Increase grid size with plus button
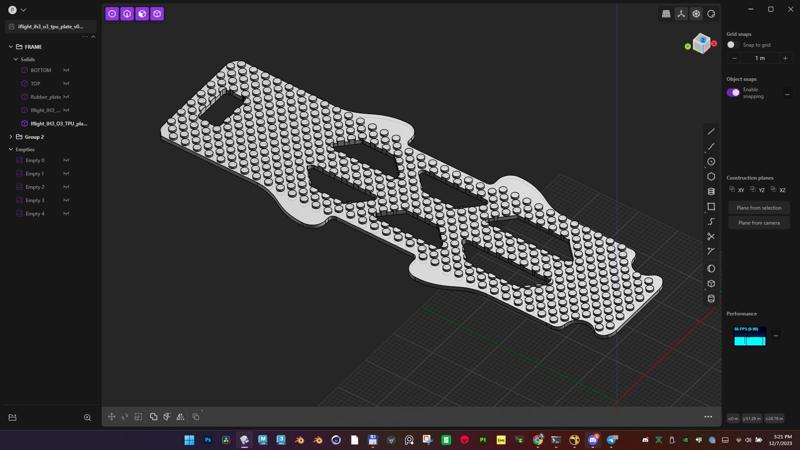The height and width of the screenshot is (450, 800). tap(785, 58)
